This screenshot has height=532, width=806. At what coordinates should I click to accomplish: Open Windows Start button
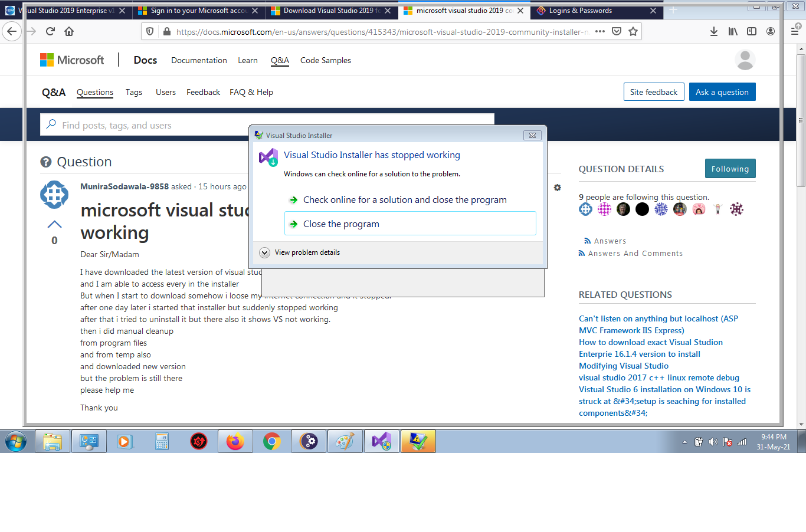tap(16, 441)
